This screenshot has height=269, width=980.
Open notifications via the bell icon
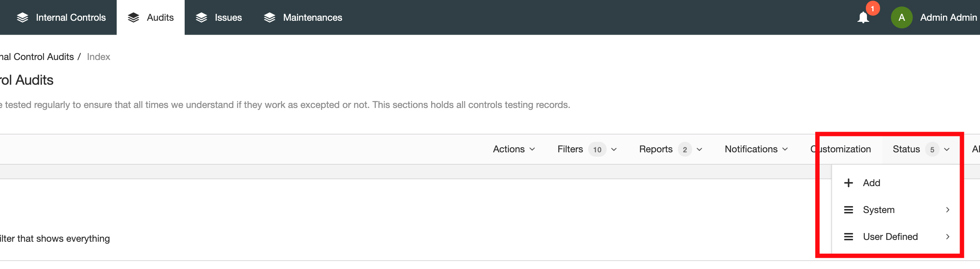click(863, 17)
